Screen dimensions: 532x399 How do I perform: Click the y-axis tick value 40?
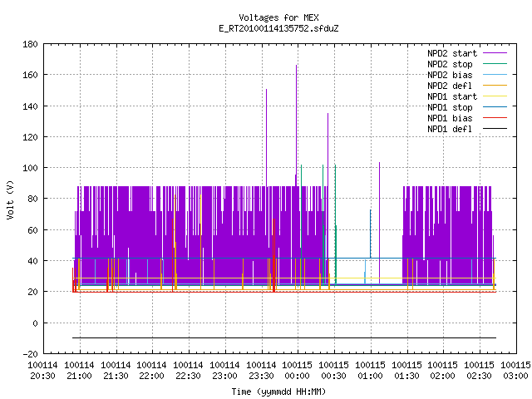pyautogui.click(x=32, y=261)
